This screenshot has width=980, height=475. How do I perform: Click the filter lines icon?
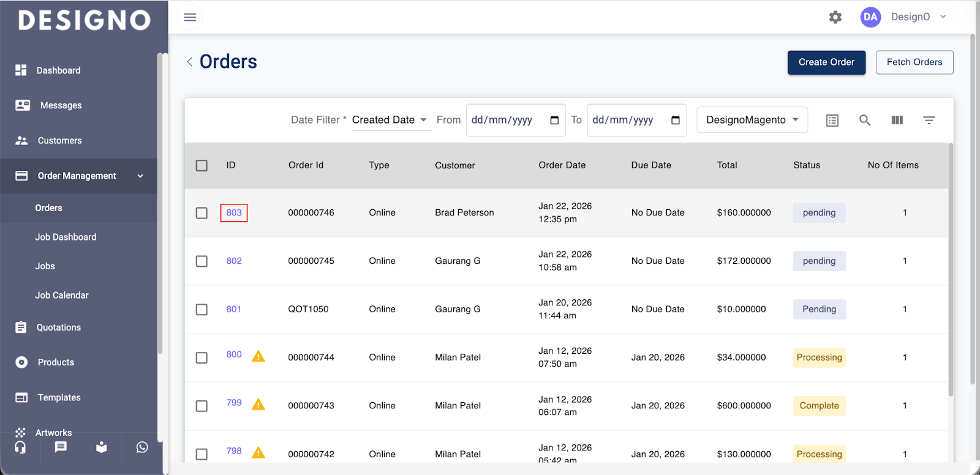(x=929, y=120)
